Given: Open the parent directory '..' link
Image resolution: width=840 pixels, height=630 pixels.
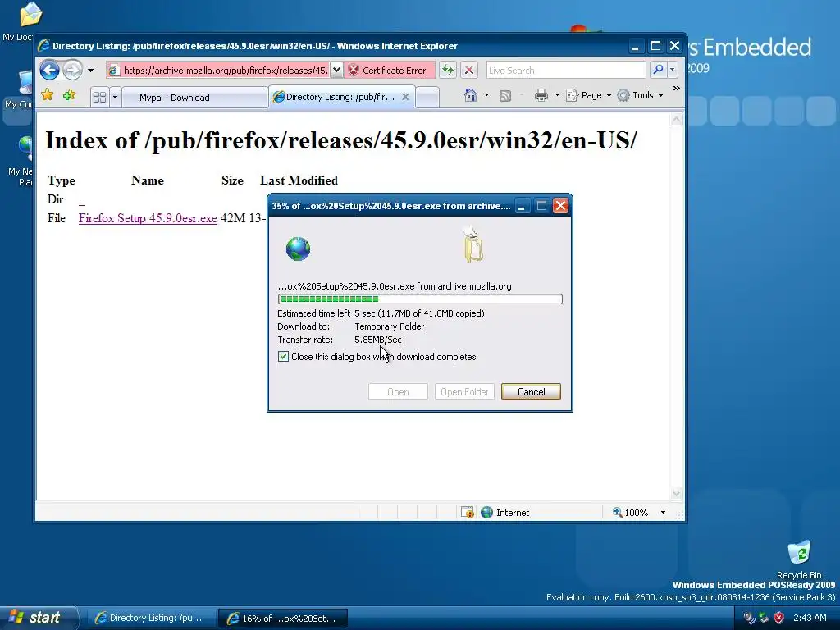Looking at the screenshot, I should point(81,200).
